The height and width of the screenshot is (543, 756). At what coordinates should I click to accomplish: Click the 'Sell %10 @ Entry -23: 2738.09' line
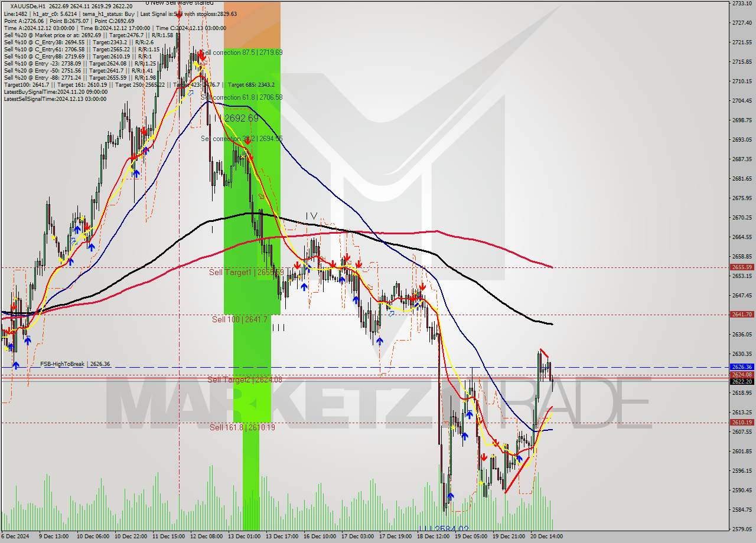(x=80, y=63)
